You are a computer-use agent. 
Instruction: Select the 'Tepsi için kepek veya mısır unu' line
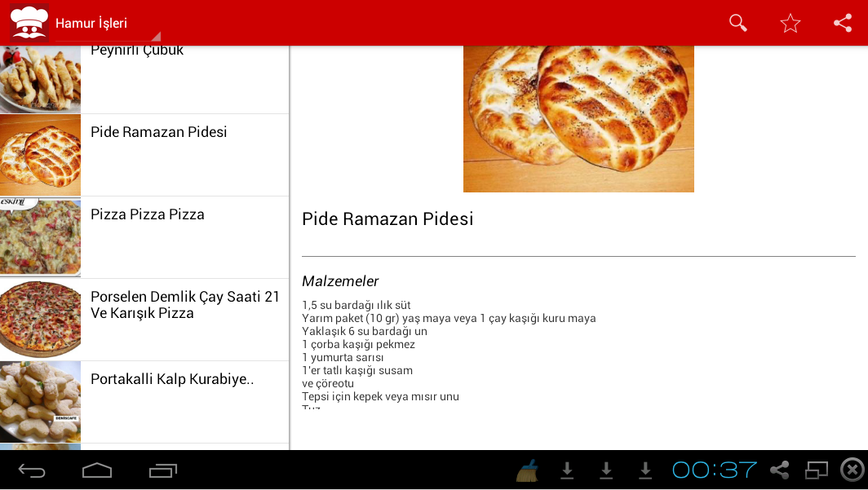point(380,396)
